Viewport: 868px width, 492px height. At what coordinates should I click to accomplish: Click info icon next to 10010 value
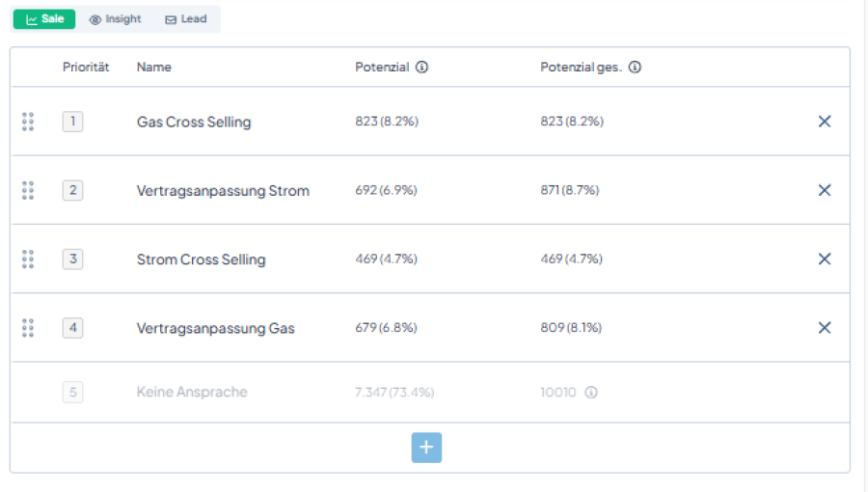click(591, 393)
